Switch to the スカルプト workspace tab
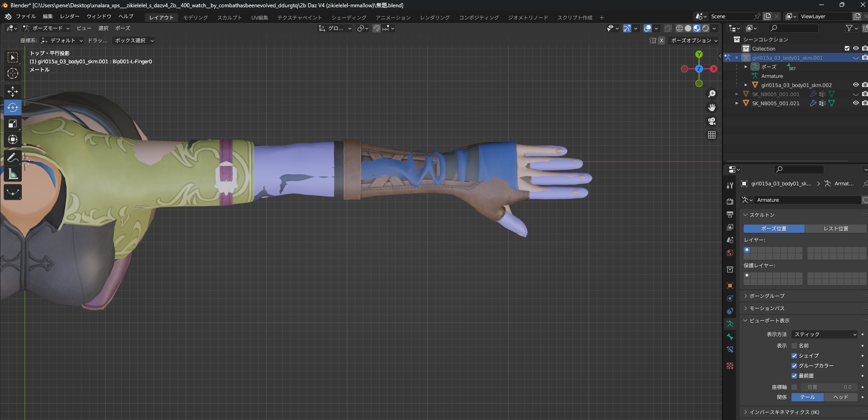The image size is (868, 420). point(230,17)
